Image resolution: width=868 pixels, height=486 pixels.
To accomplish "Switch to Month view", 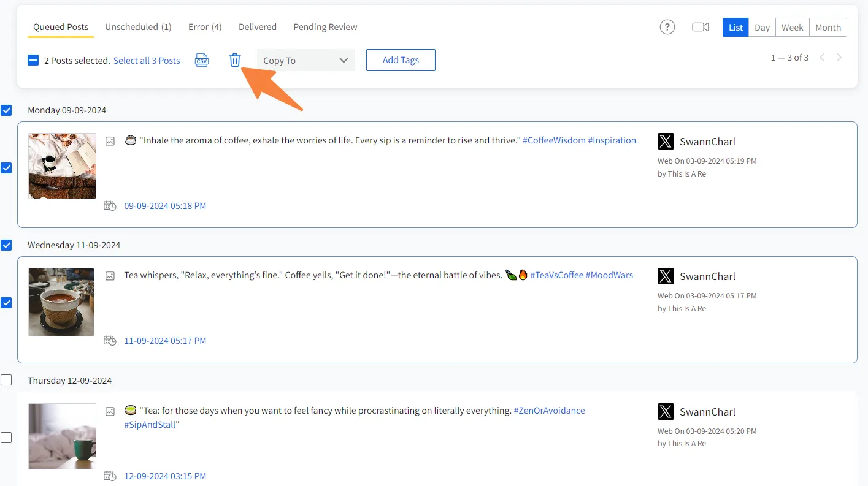I will [x=828, y=28].
